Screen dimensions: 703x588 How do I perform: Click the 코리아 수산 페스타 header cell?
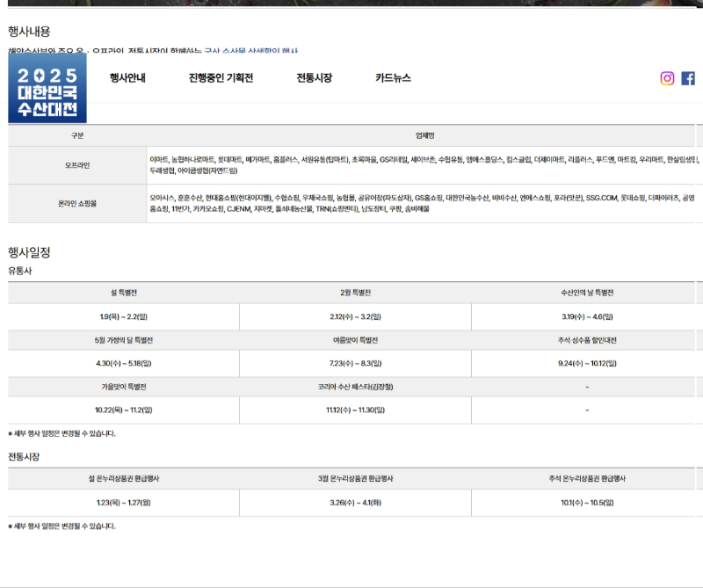pos(355,387)
